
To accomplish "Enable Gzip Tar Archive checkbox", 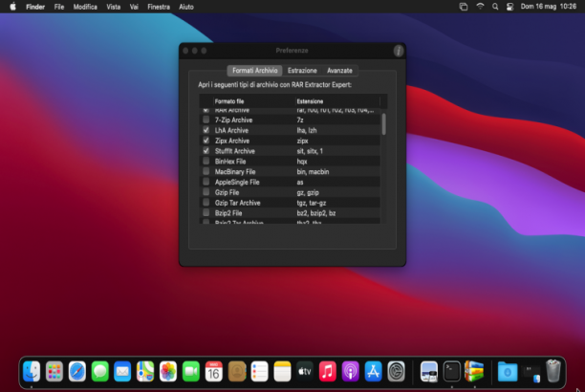I will [206, 203].
